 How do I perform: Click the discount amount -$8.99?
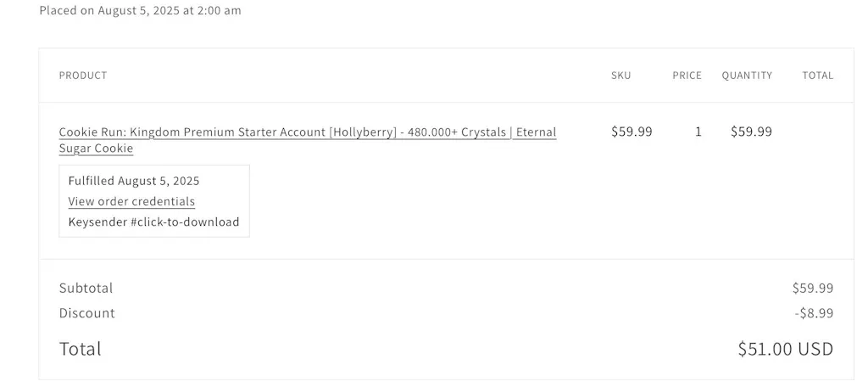(x=814, y=313)
